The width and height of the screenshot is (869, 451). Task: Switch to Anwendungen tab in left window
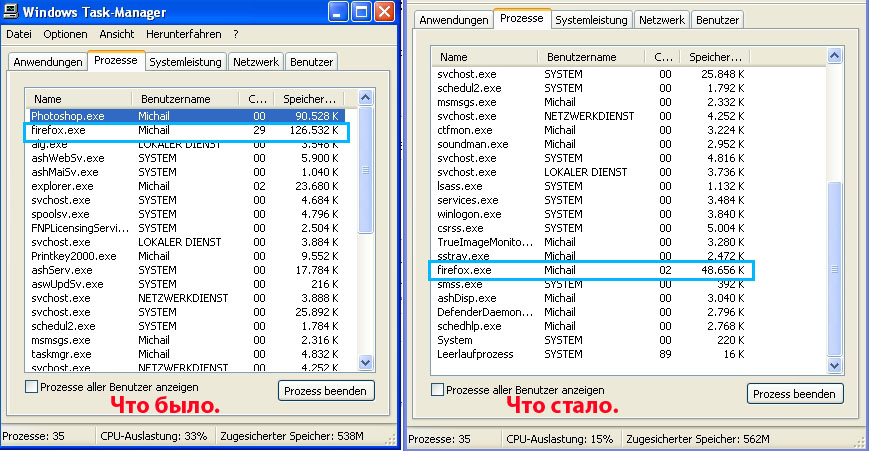48,62
